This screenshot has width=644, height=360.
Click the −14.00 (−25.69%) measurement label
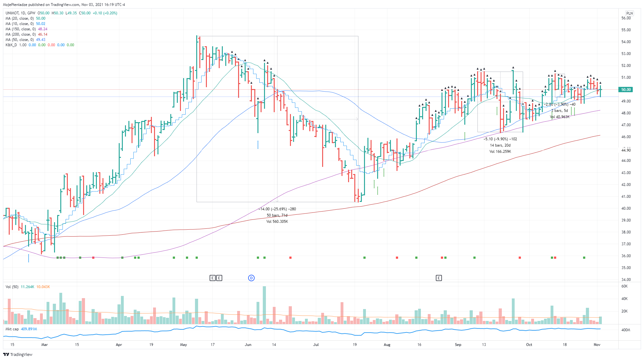277,209
